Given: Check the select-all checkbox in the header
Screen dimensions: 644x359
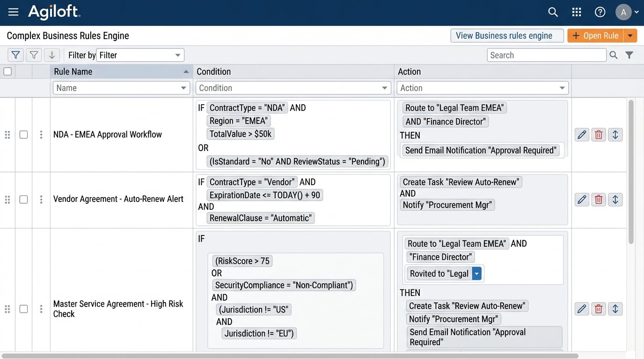Looking at the screenshot, I should click(x=7, y=71).
